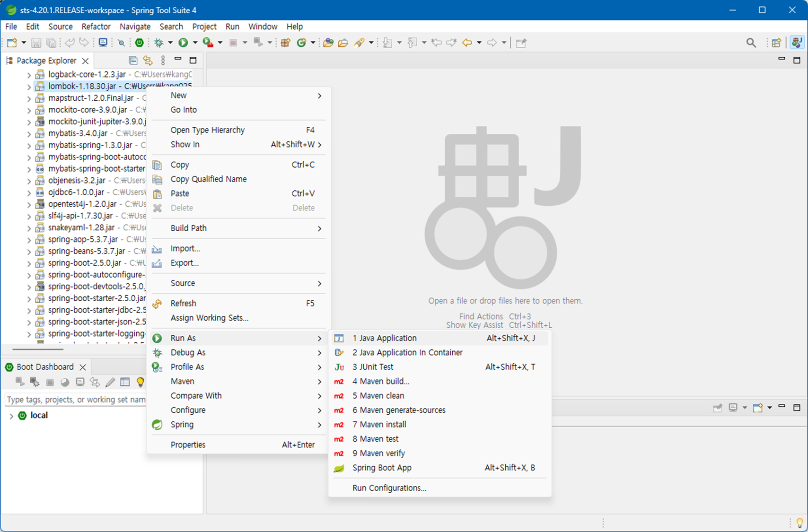Click the Boot Dashboard power toolbar icon
The height and width of the screenshot is (532, 808).
(x=139, y=43)
